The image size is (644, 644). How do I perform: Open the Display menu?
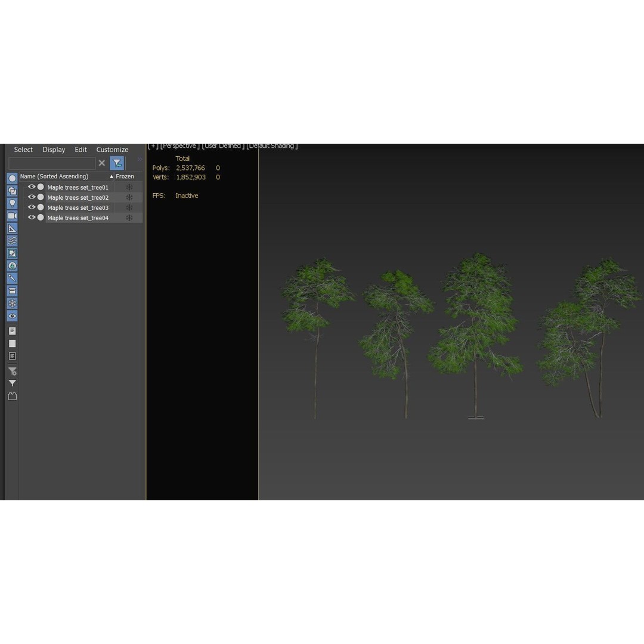click(x=54, y=150)
